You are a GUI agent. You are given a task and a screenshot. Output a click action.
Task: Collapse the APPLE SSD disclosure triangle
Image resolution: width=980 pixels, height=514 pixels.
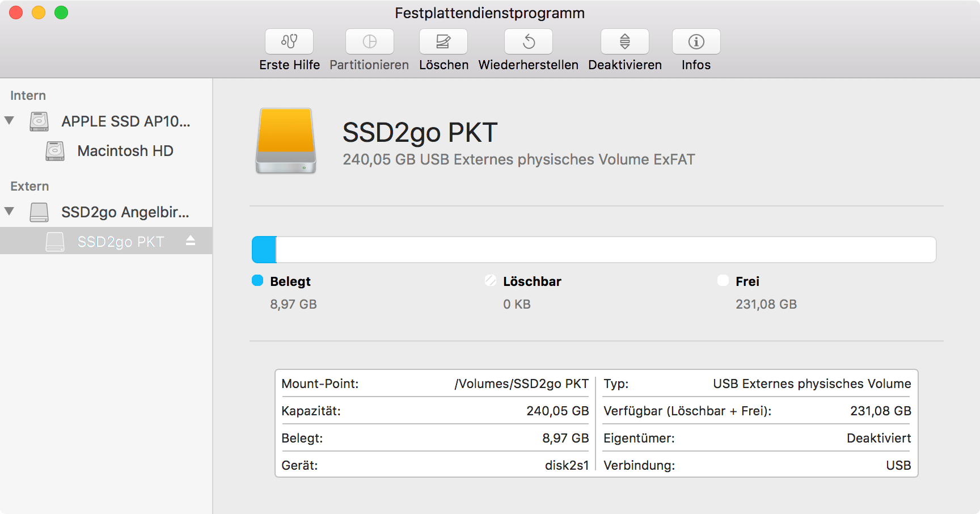(x=9, y=120)
